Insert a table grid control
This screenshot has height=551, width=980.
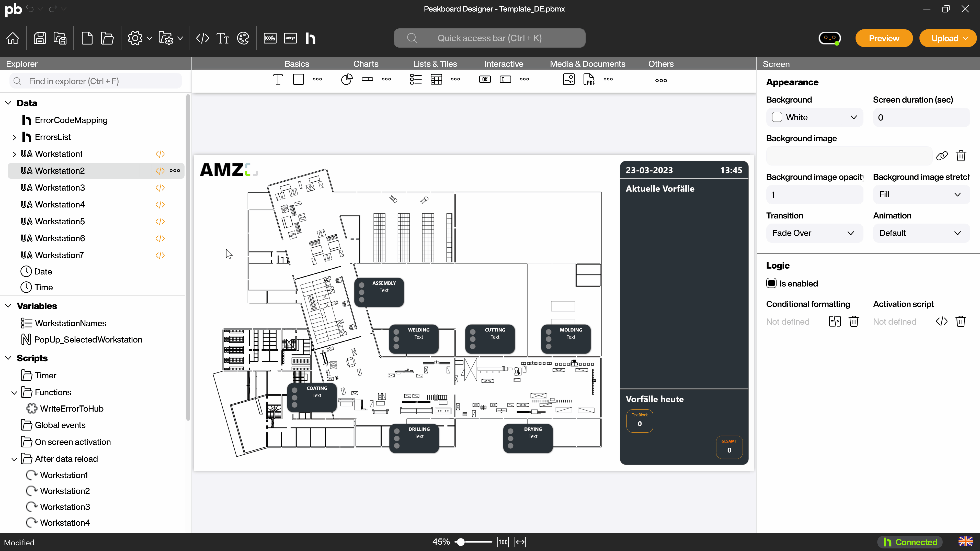pyautogui.click(x=436, y=79)
